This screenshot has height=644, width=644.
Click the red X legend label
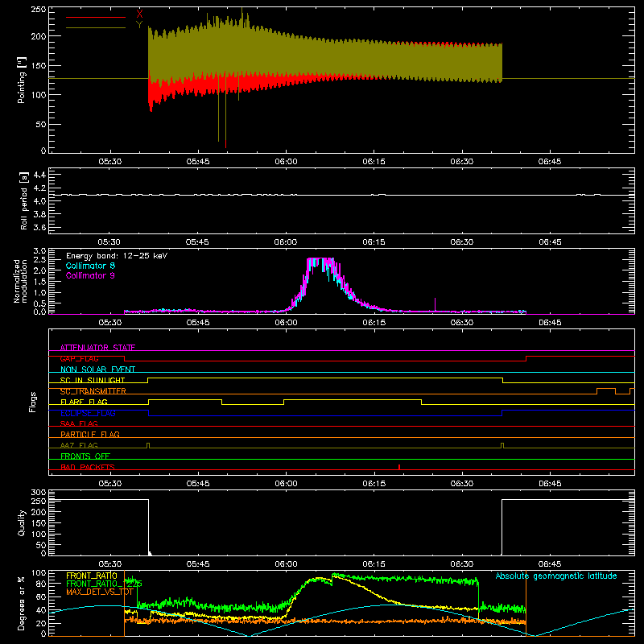139,14
